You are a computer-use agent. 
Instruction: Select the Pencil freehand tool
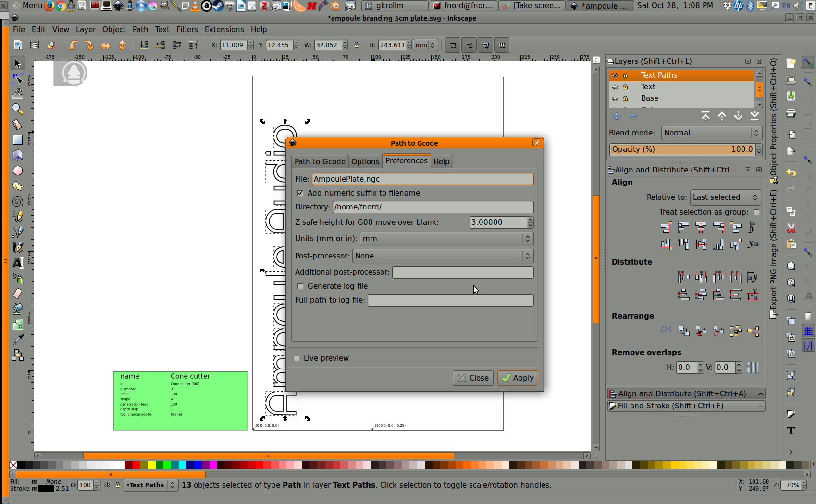(17, 217)
